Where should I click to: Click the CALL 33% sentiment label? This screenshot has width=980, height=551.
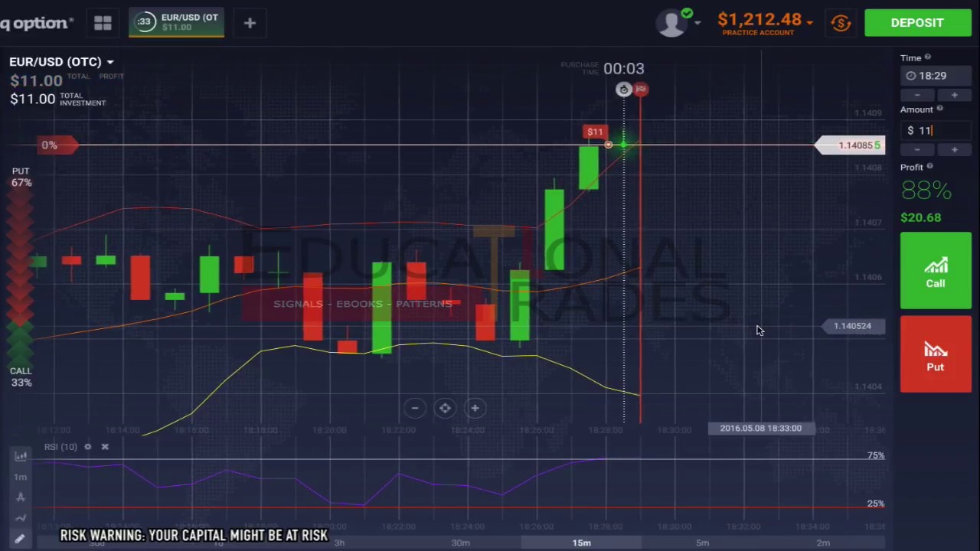[x=21, y=377]
